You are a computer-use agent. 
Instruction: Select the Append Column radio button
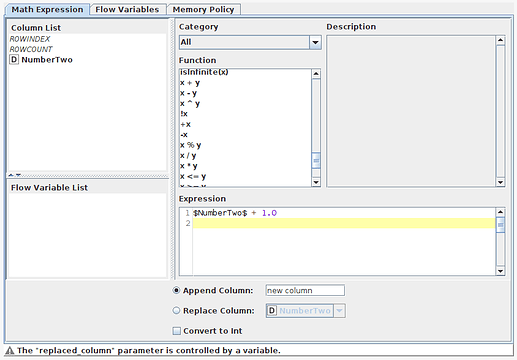coord(176,290)
